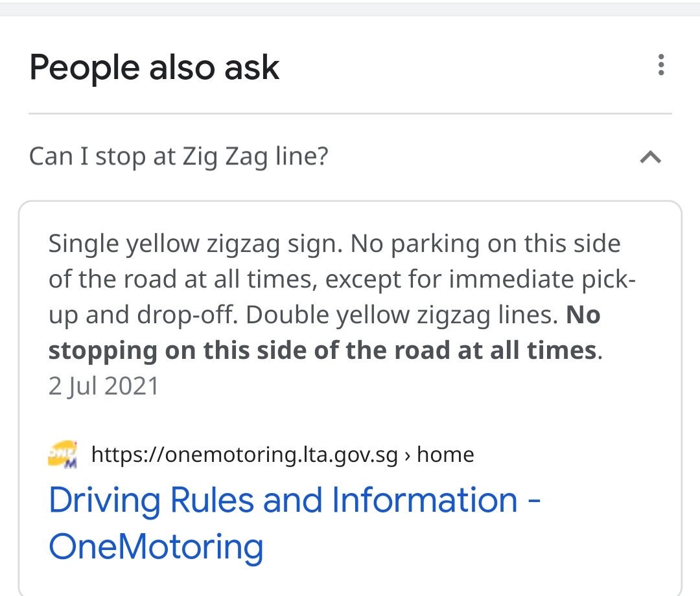Click the 'of the road at all times' bold ending
The image size is (700, 596).
pyautogui.click(x=456, y=350)
